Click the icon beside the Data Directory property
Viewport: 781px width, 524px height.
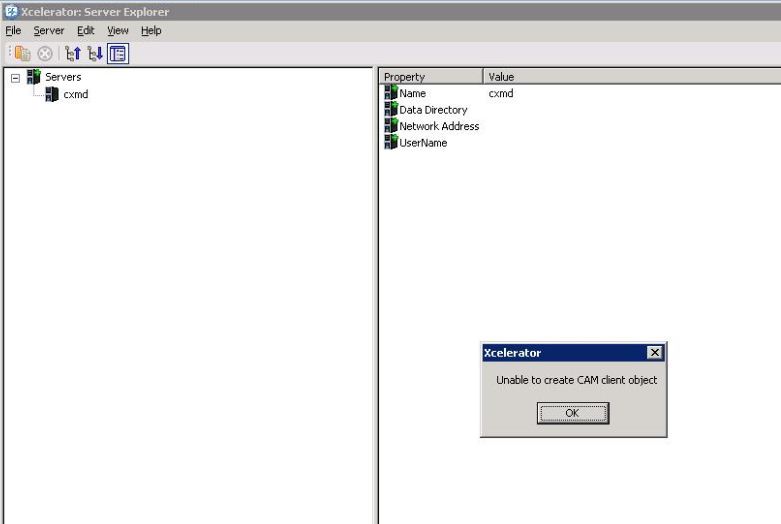(391, 109)
